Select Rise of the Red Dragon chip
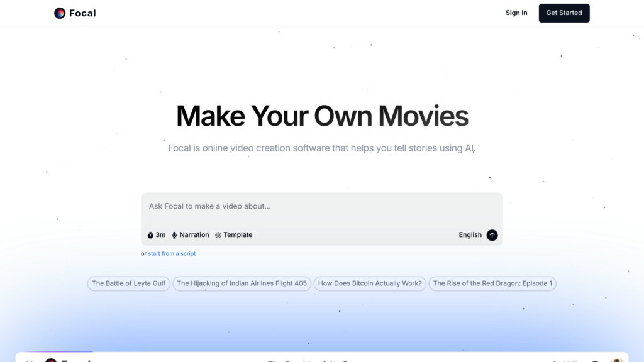The height and width of the screenshot is (362, 644). click(x=492, y=283)
